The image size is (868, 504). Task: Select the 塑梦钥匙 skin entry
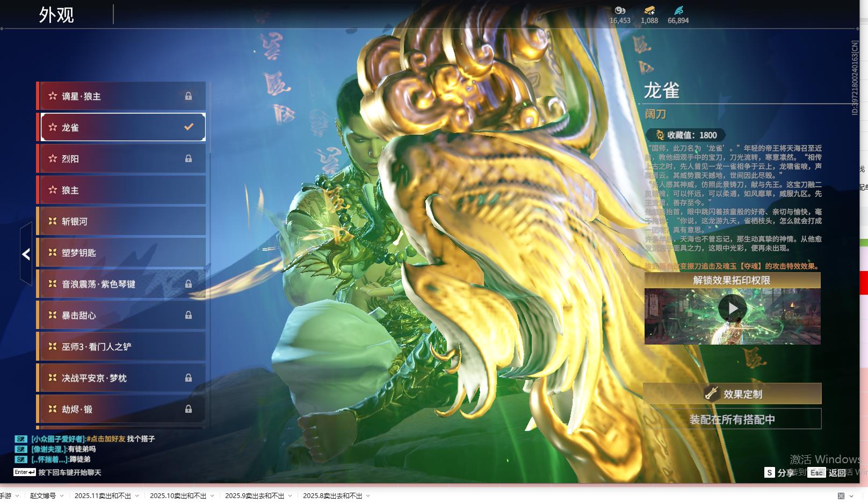(121, 253)
